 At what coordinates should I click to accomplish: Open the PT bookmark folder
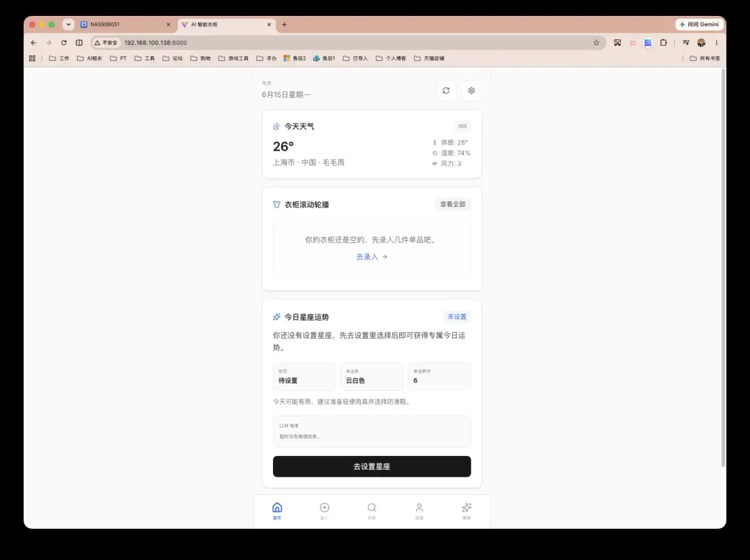(x=118, y=58)
